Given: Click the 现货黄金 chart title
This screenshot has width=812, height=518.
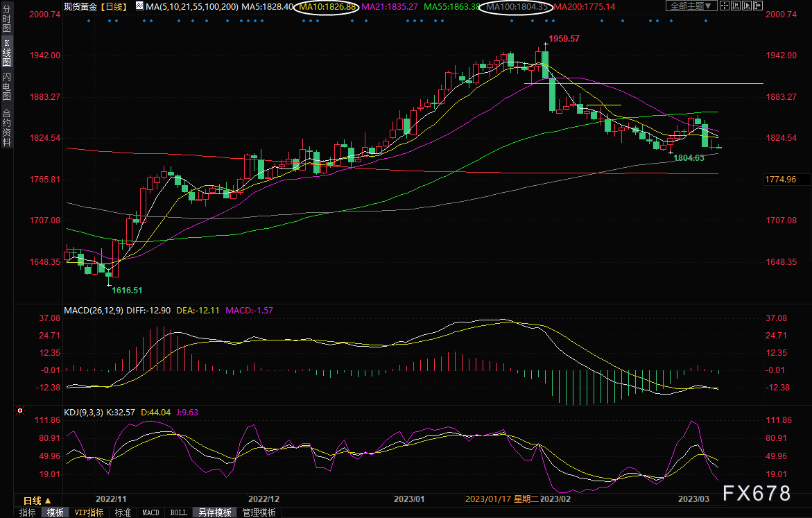Looking at the screenshot, I should (x=80, y=7).
